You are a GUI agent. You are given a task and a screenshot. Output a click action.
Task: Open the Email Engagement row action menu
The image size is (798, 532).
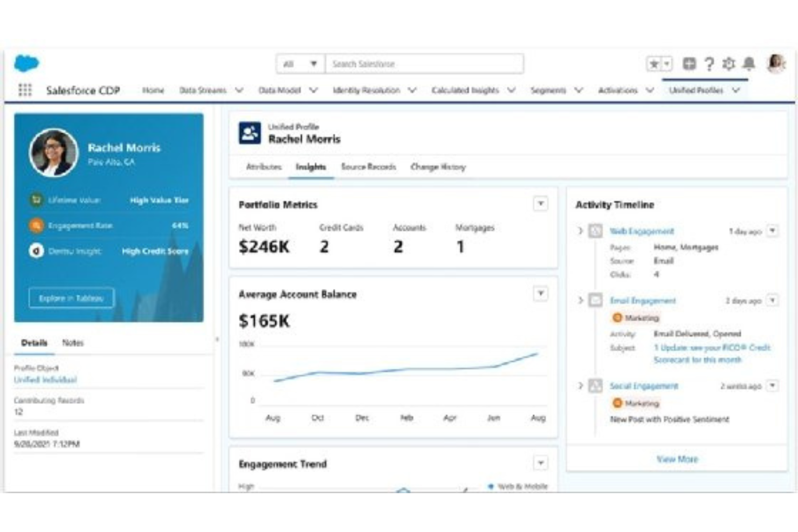coord(773,300)
